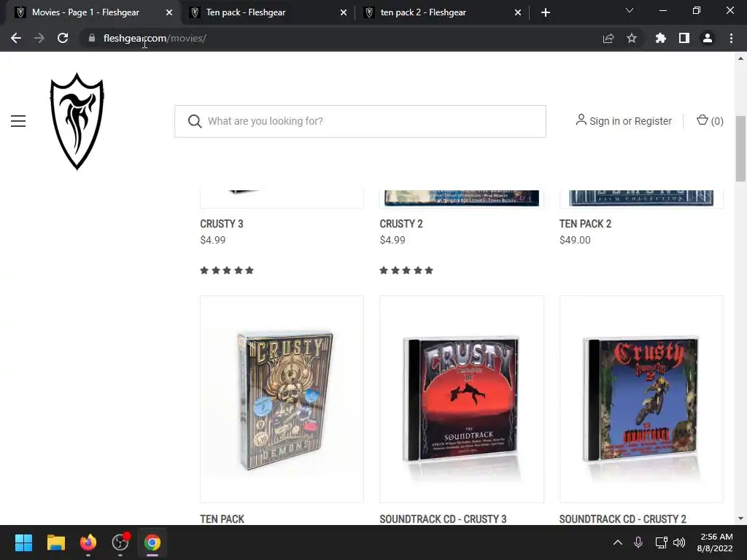Click the Fleshgear shield logo
This screenshot has width=747, height=560.
[x=77, y=121]
